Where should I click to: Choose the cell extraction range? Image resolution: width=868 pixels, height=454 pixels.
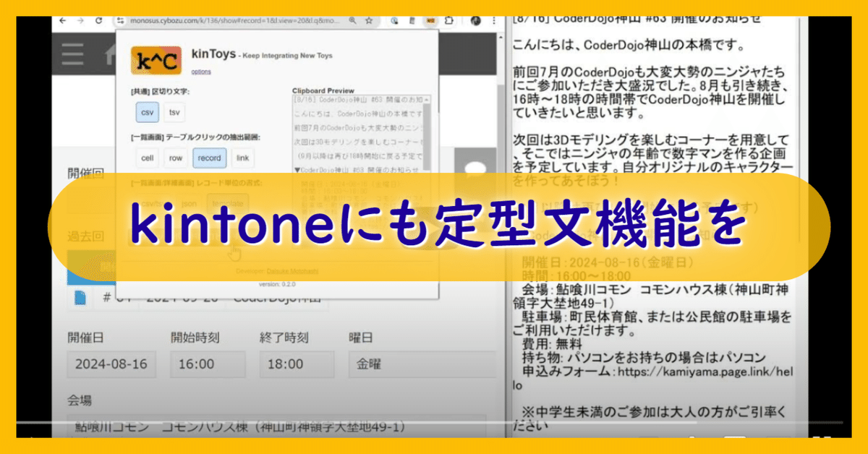pyautogui.click(x=148, y=158)
